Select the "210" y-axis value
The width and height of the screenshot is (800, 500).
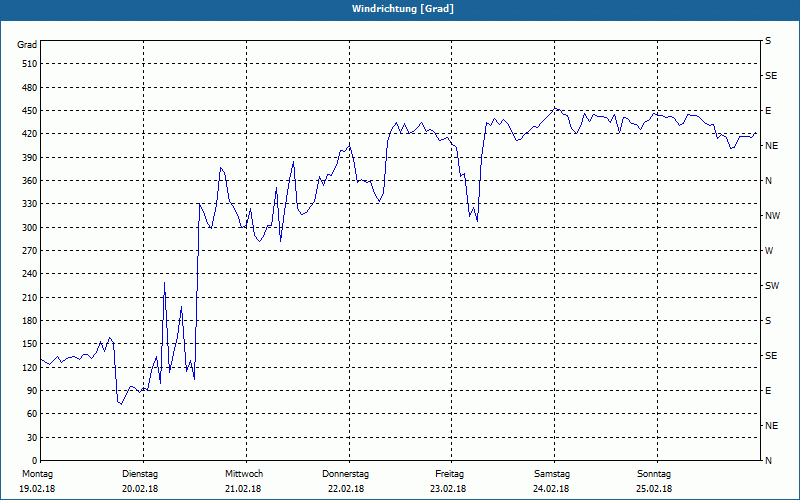[x=30, y=297]
